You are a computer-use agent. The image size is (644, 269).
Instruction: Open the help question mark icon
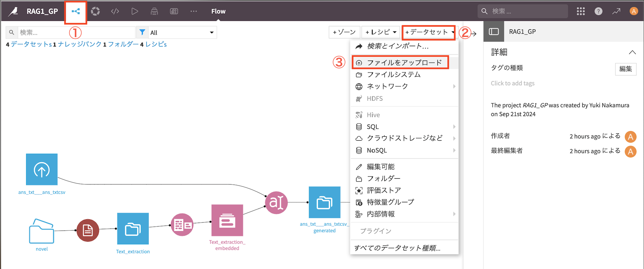pos(598,11)
